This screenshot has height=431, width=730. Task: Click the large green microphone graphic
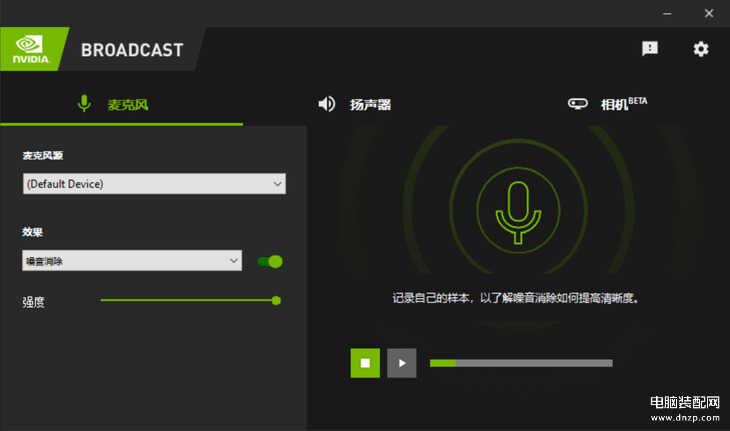coord(518,212)
